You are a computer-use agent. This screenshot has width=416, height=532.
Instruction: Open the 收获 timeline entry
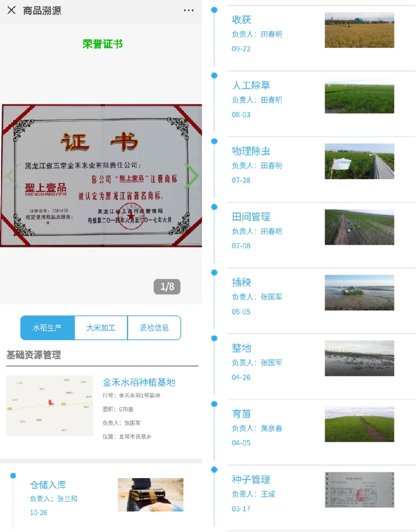(x=241, y=20)
